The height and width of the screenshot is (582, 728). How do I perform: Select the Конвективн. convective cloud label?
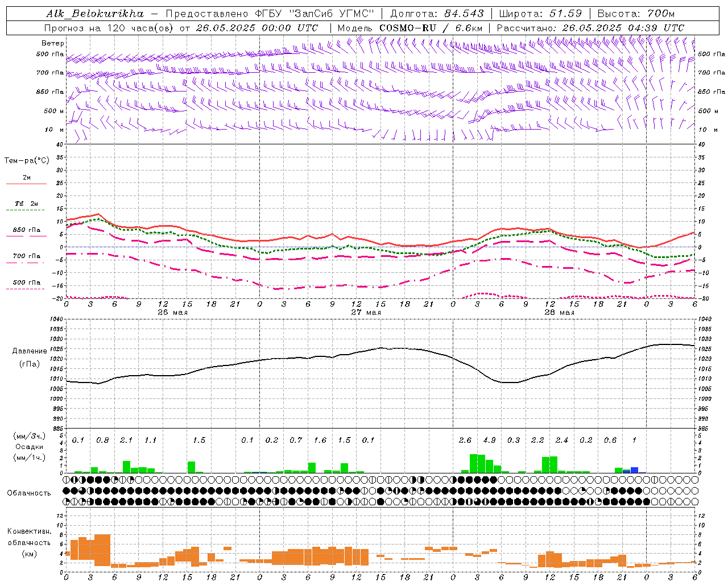tap(29, 531)
